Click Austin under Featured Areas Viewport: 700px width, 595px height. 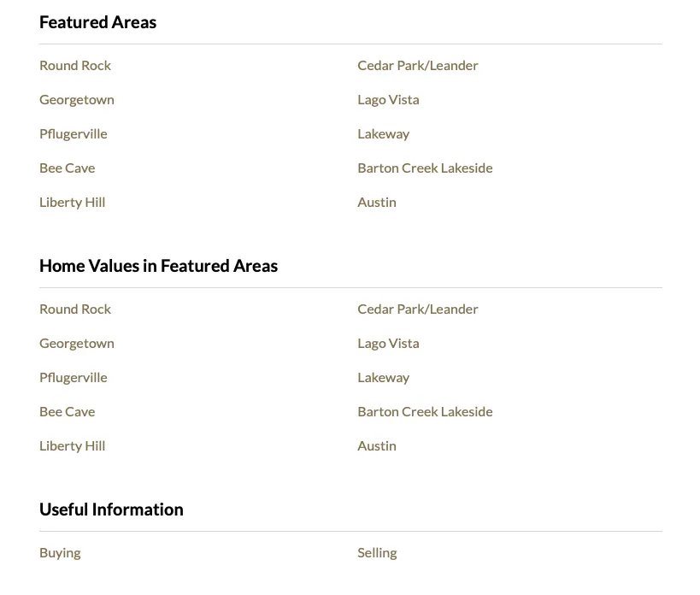coord(377,203)
